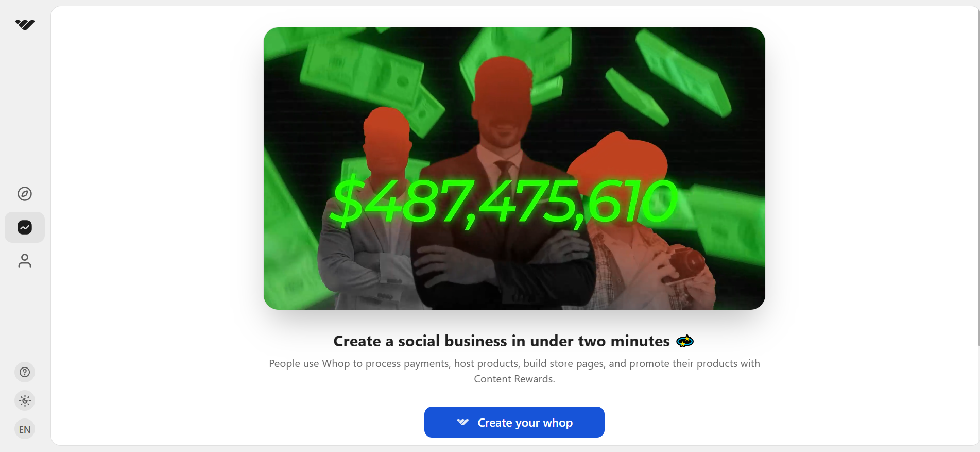Select the trending chart sidebar icon
Image resolution: width=980 pixels, height=452 pixels.
click(25, 227)
